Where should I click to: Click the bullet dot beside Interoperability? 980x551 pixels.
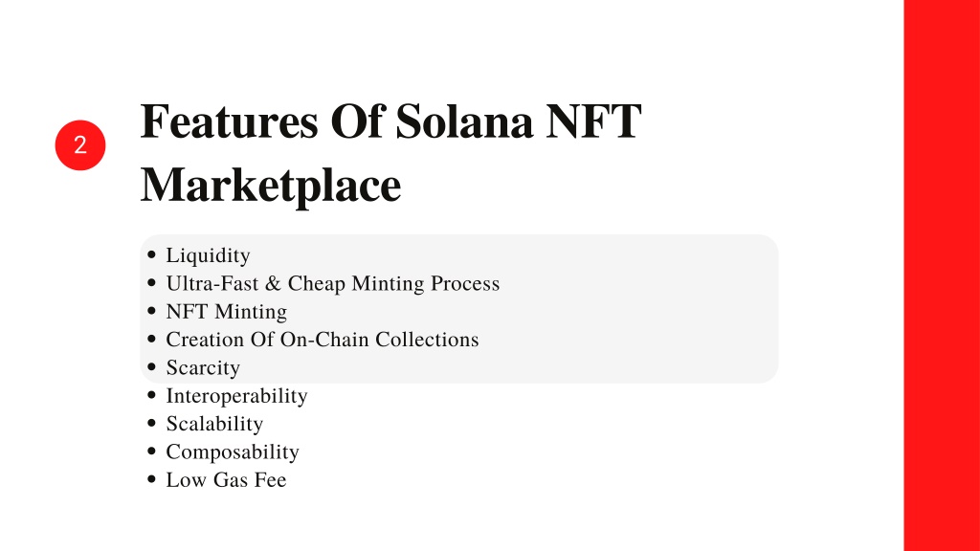(x=151, y=395)
